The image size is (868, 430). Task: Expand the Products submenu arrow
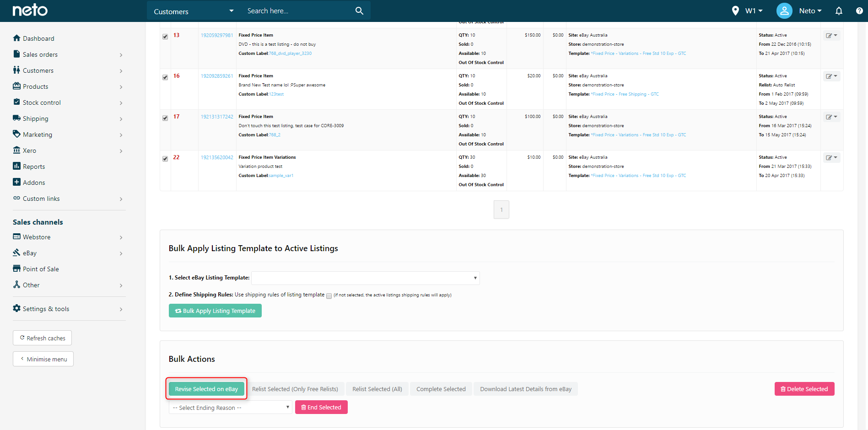click(121, 87)
